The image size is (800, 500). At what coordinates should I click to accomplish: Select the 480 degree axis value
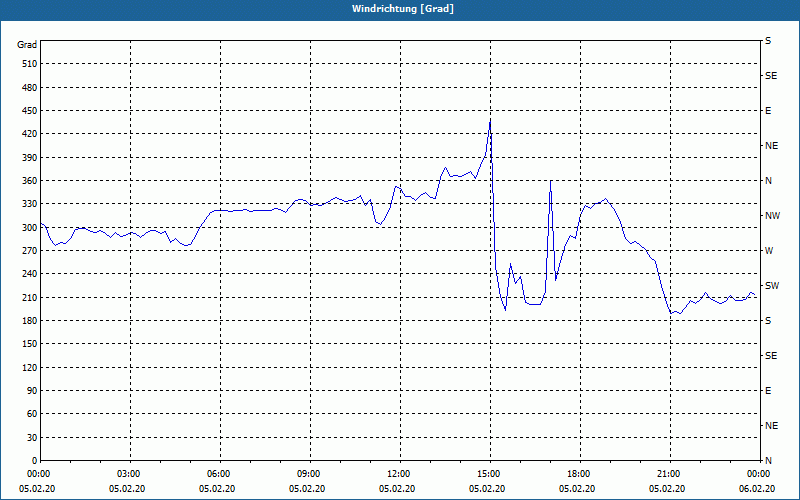tap(30, 87)
